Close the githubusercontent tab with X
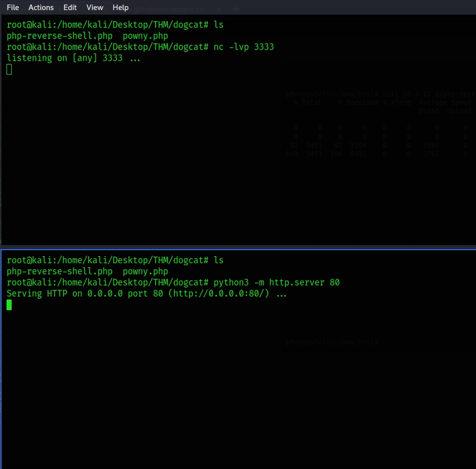Screen dimensions: 476x469 (x=218, y=10)
